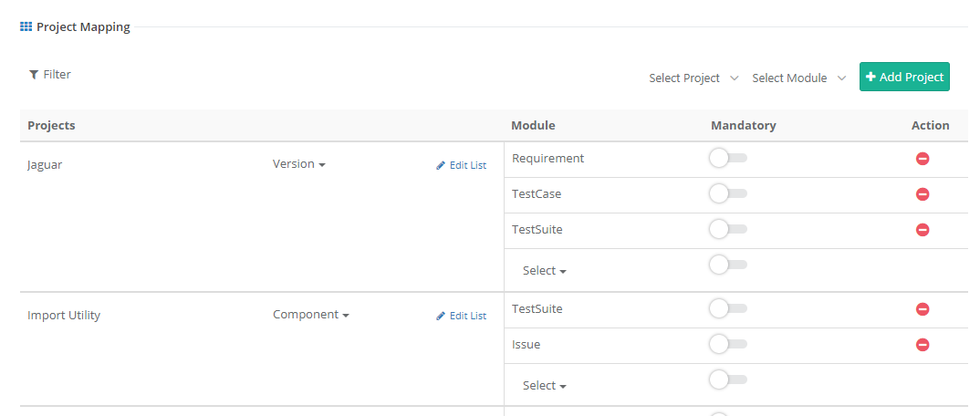
Task: Click the Filter label
Action: 57,74
